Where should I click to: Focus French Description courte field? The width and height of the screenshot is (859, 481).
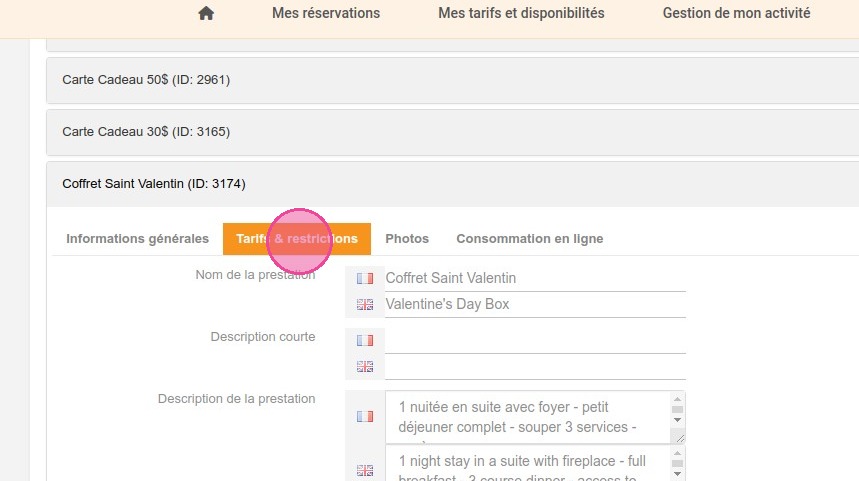coord(535,341)
